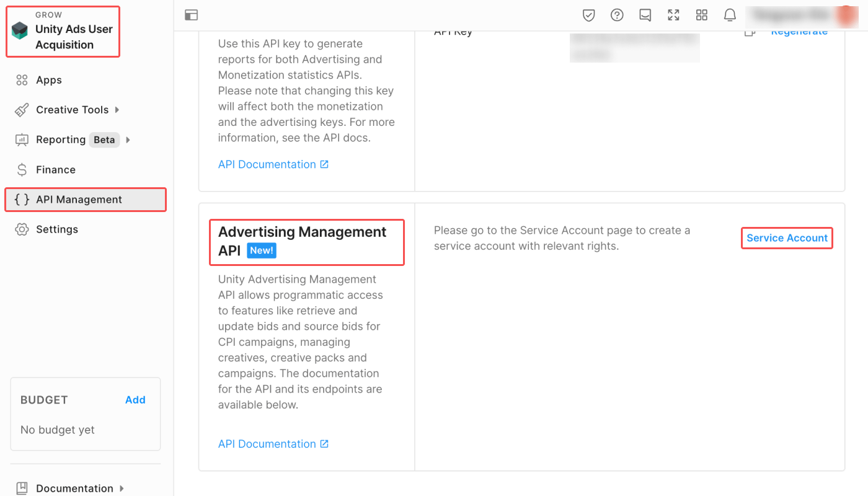Open API Documentation link below Advertising Management description
Image resolution: width=868 pixels, height=496 pixels.
click(x=273, y=444)
